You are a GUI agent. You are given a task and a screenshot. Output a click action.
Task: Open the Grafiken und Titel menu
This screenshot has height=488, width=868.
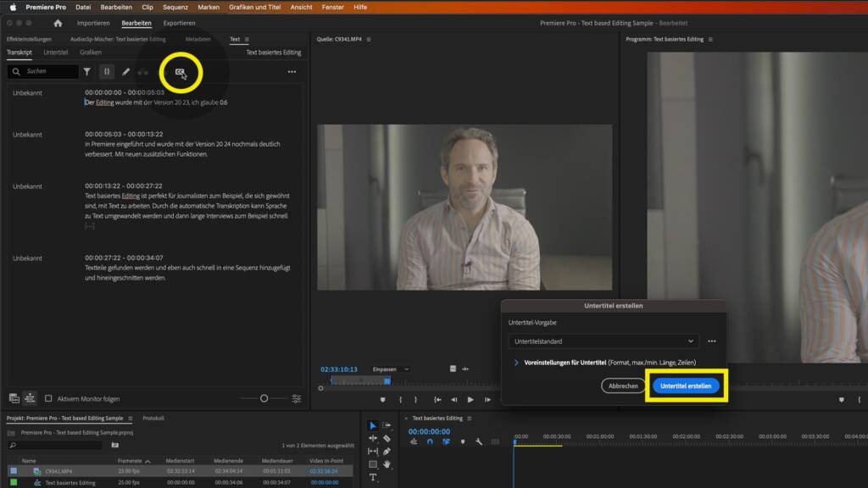coord(254,7)
